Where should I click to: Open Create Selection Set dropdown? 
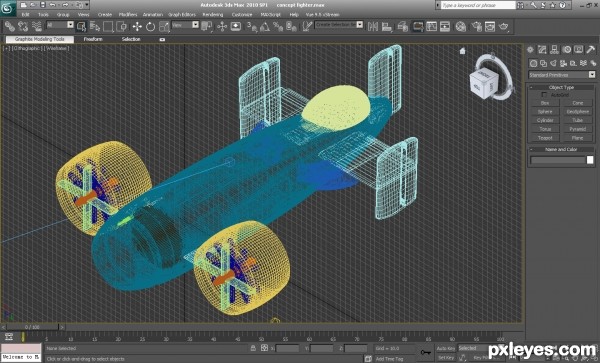(339, 24)
